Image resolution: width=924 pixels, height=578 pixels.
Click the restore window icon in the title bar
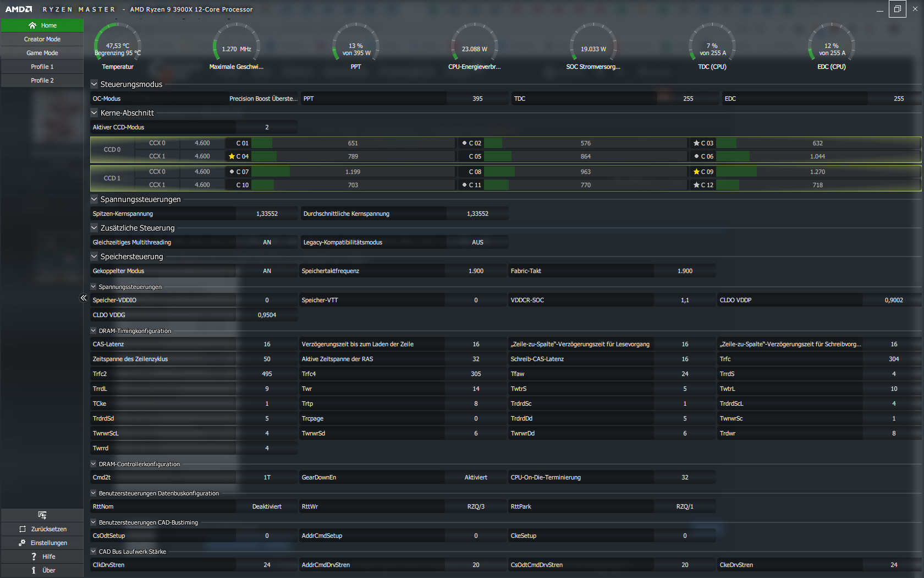click(897, 9)
